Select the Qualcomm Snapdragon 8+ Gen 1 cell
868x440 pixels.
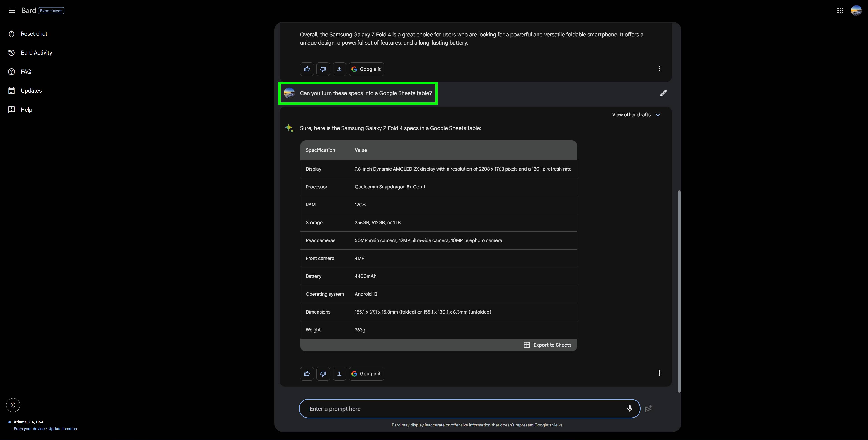click(x=389, y=187)
